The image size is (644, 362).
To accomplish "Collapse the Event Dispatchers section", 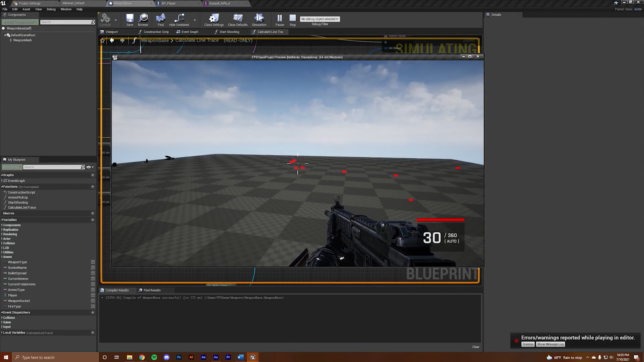I will [x=2, y=312].
